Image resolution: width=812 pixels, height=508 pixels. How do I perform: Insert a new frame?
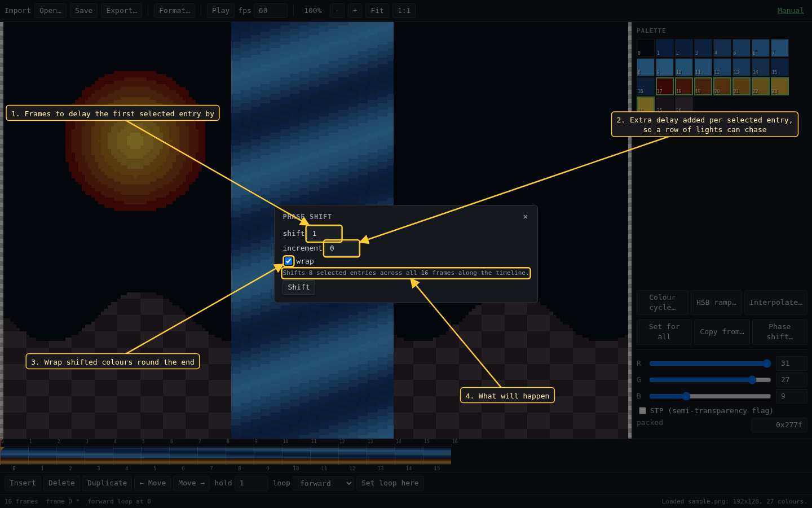pyautogui.click(x=23, y=483)
